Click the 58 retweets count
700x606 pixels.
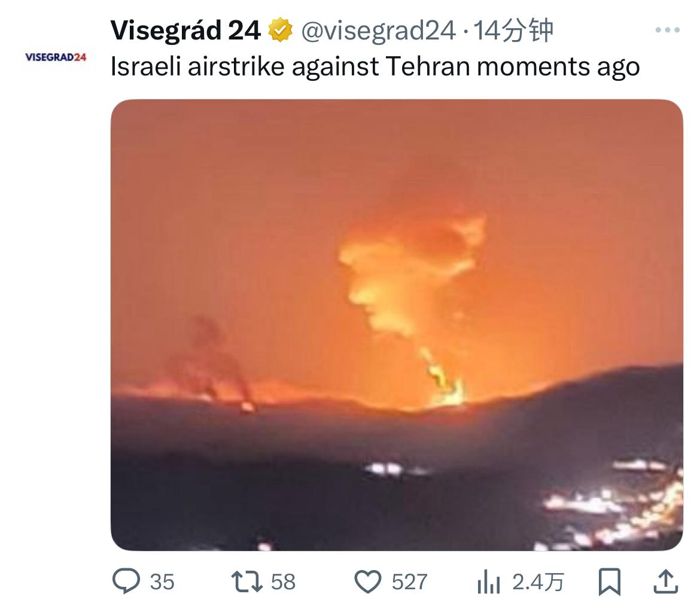tap(283, 582)
